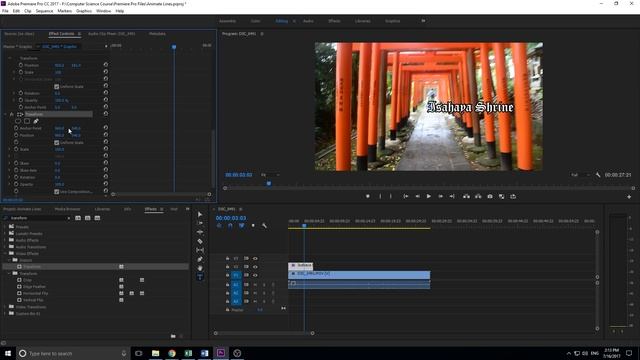Add a marker from the timeline header

(253, 225)
